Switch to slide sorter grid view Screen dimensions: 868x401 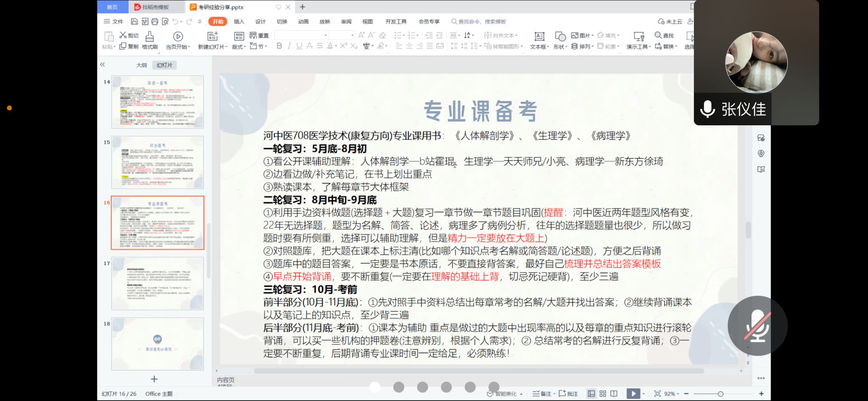pos(602,393)
